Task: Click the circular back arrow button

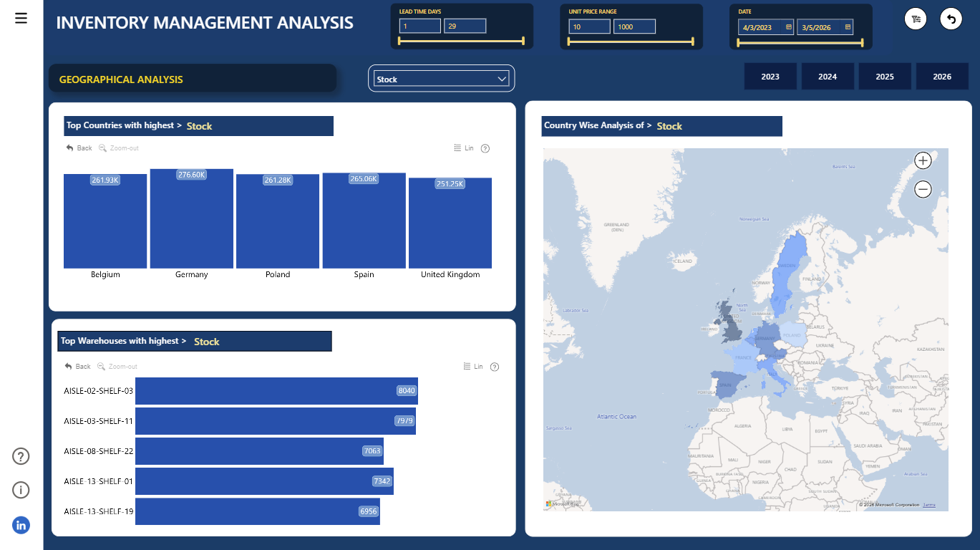Action: point(951,19)
